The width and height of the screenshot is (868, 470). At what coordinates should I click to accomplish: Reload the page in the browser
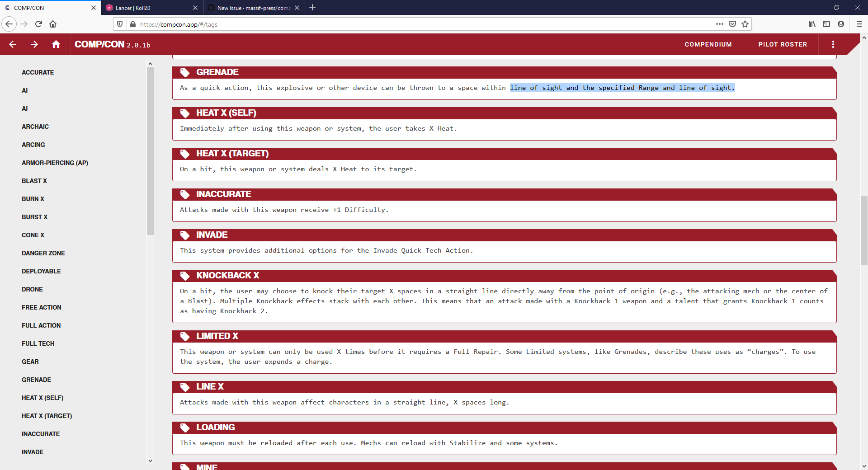coord(38,24)
